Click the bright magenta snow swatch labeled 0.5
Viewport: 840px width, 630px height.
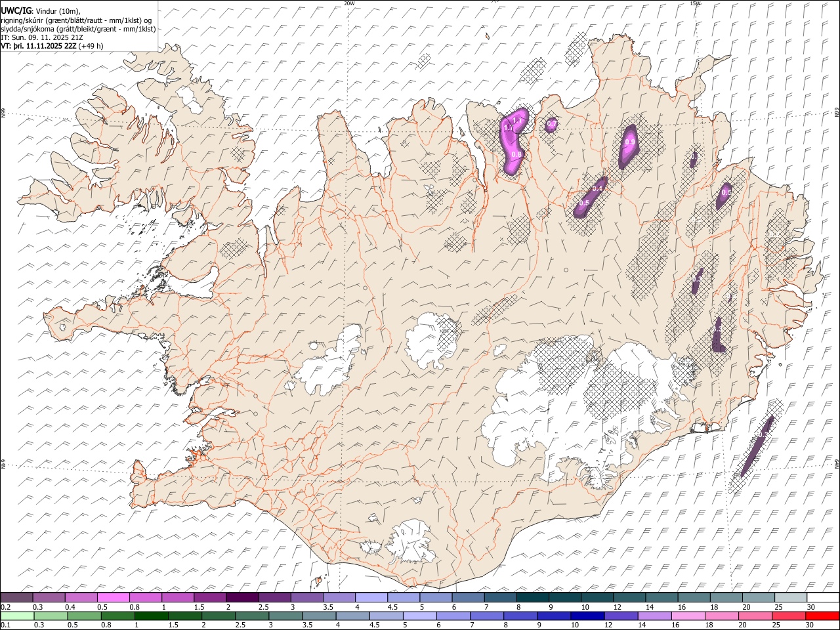click(x=114, y=598)
